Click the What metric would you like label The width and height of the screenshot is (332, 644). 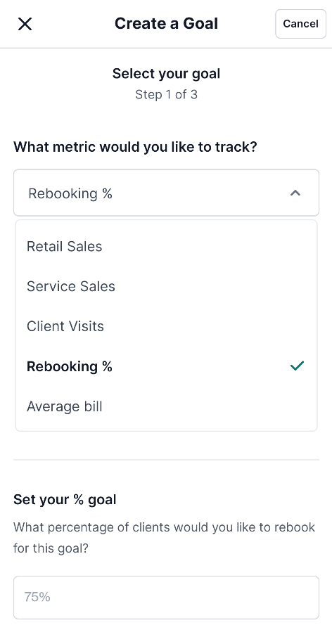click(135, 147)
